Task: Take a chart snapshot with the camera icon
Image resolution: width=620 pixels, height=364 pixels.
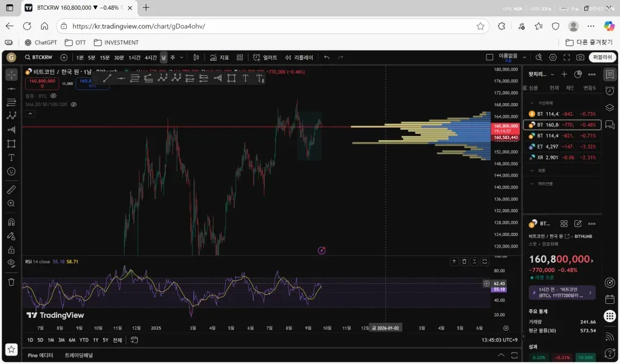Action: click(580, 57)
